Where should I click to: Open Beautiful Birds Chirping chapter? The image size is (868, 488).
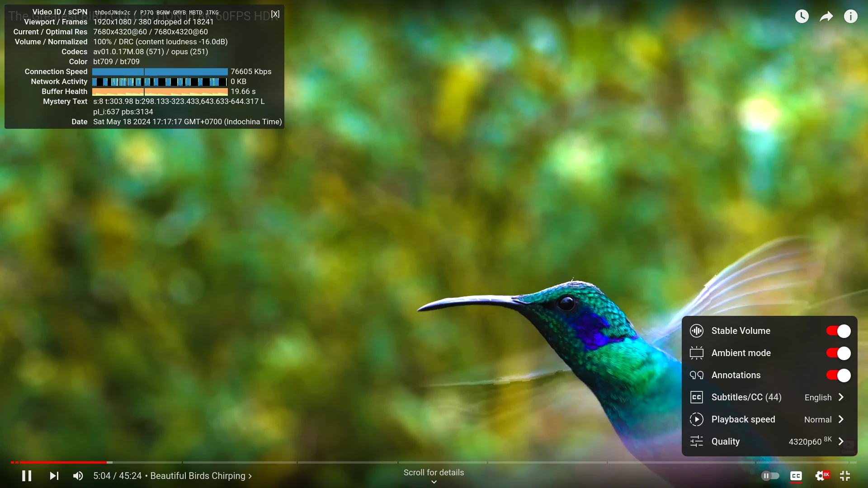coord(201,476)
